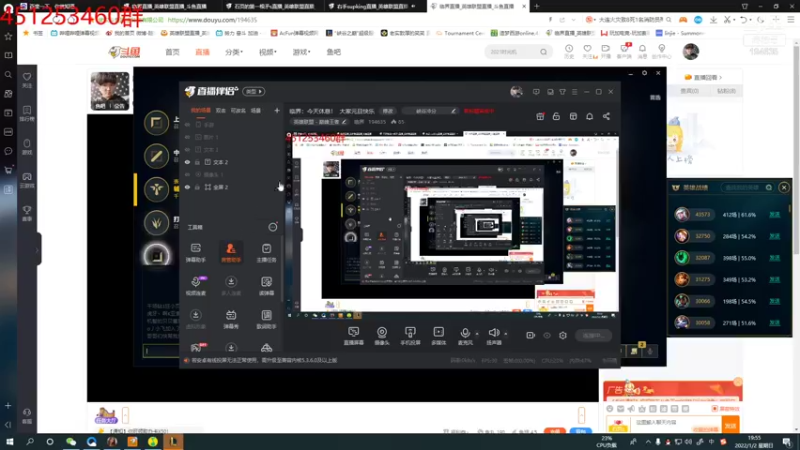Open WeChat from the taskbar
This screenshot has width=800, height=450.
click(x=71, y=441)
